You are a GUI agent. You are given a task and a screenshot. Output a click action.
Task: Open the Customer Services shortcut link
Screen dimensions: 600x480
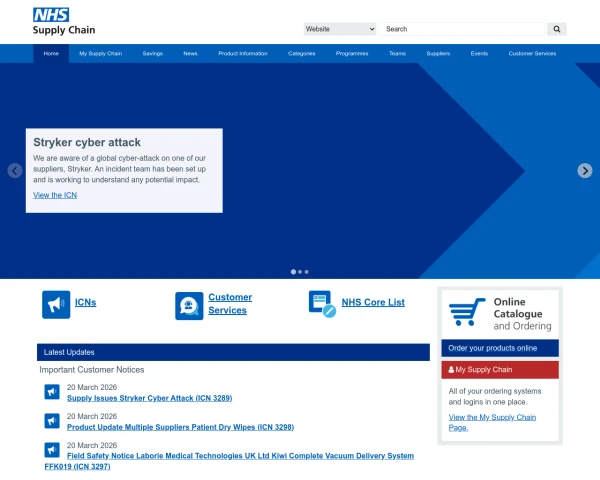click(230, 304)
